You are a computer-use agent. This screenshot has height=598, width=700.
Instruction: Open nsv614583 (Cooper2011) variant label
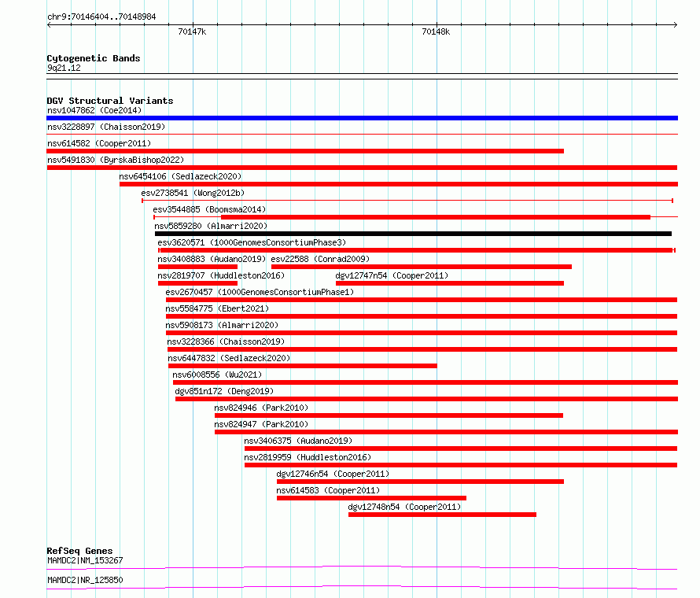click(x=328, y=490)
